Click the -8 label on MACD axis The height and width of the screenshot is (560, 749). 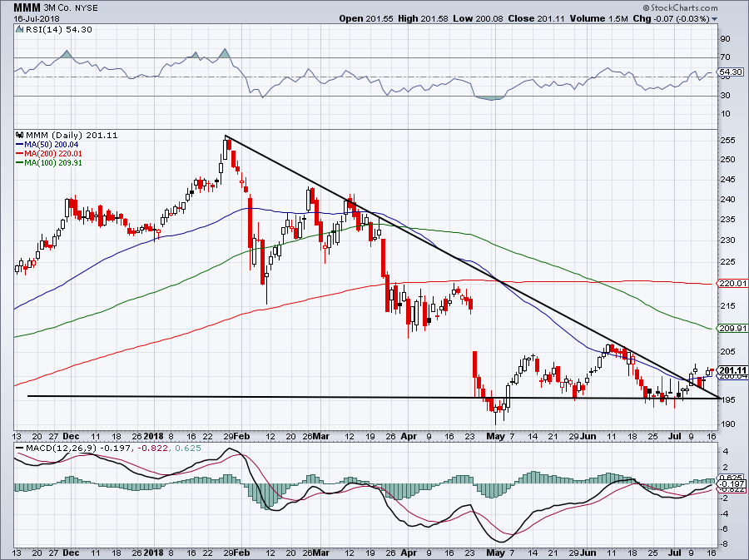725,543
